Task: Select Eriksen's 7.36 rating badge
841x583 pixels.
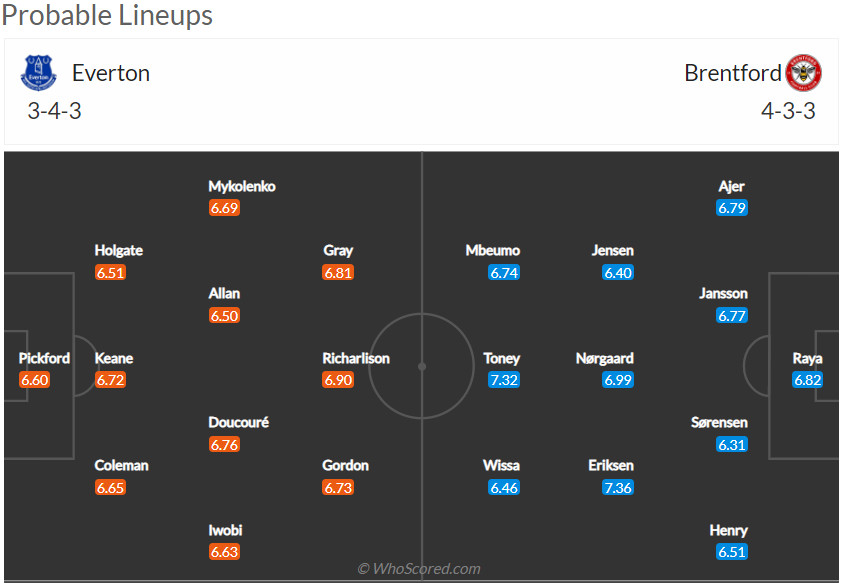Action: (618, 487)
